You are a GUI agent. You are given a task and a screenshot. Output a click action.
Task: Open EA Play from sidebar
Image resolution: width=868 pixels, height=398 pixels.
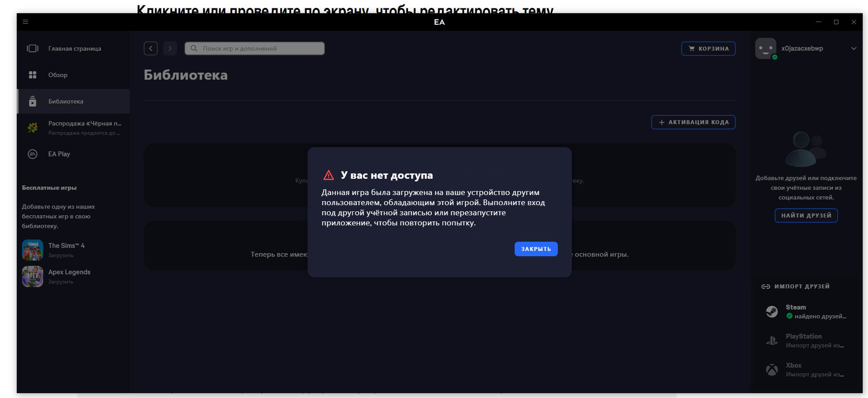point(59,154)
